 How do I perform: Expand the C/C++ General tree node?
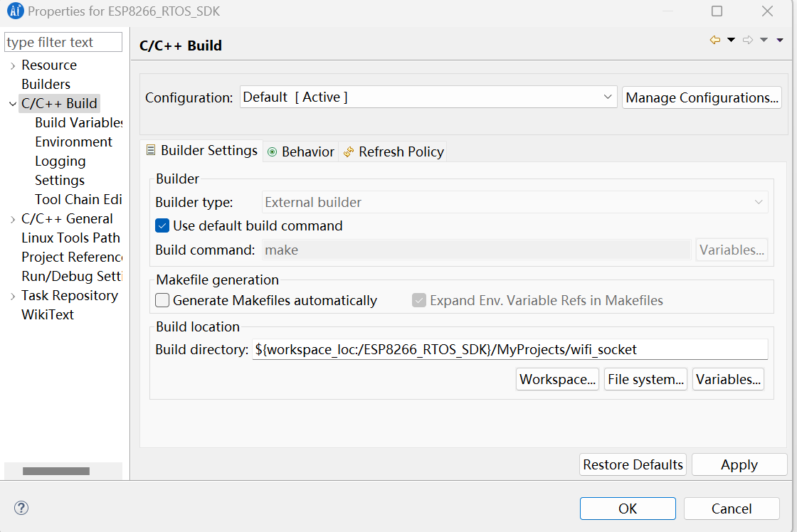click(x=13, y=219)
